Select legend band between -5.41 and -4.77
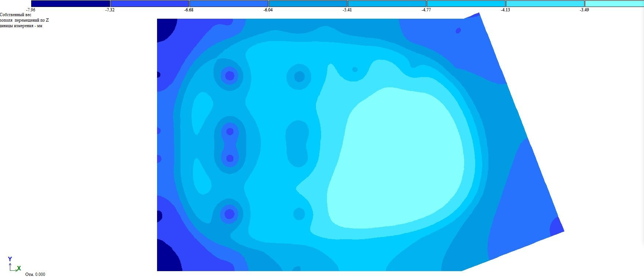The image size is (644, 277). 387,4
